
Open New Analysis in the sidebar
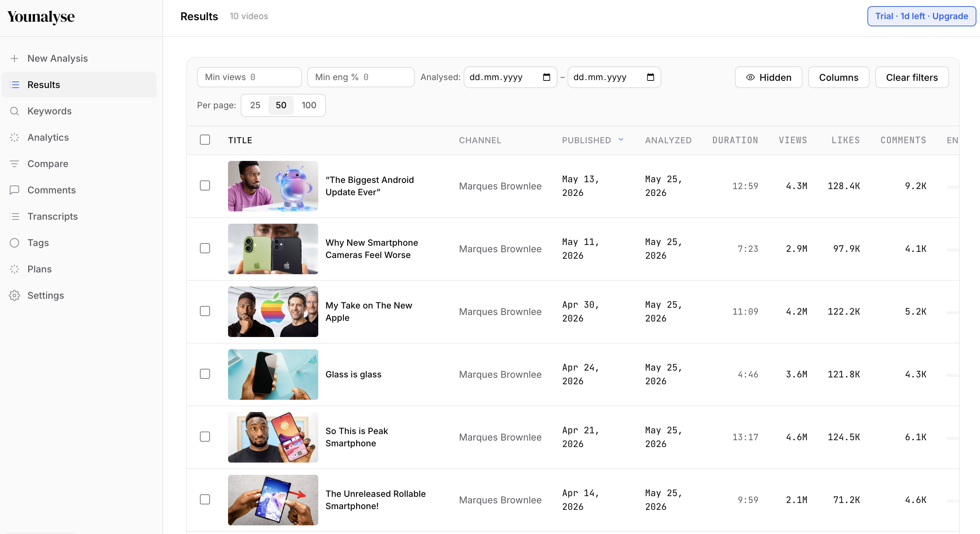(x=79, y=58)
